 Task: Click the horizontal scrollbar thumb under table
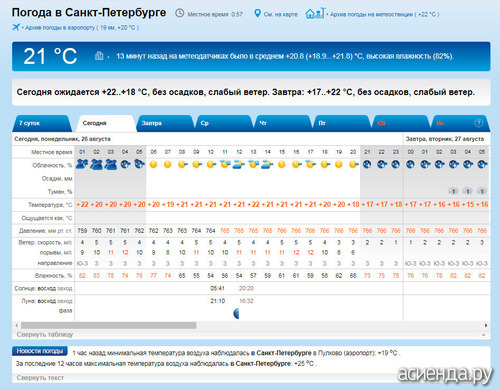109,325
